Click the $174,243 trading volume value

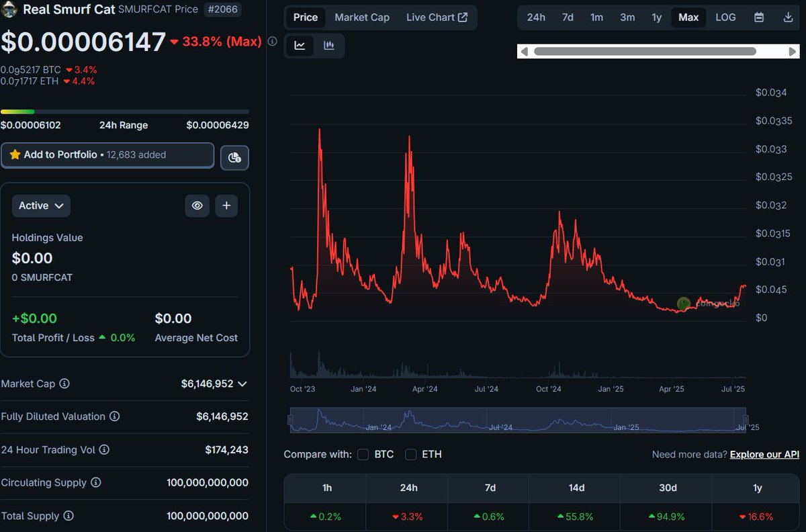point(227,449)
